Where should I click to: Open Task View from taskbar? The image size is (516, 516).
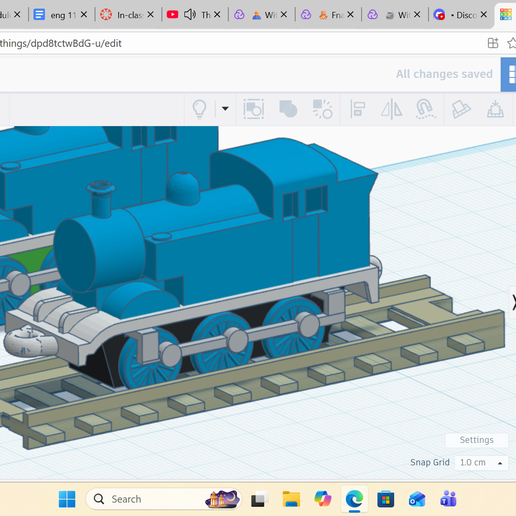tap(260, 499)
